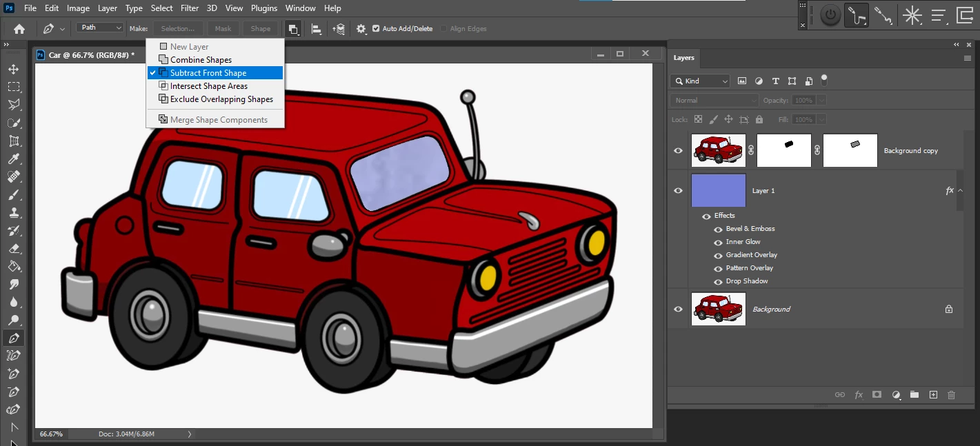This screenshot has width=980, height=446.
Task: Click the Layer 1 blue thumbnail
Action: point(719,191)
